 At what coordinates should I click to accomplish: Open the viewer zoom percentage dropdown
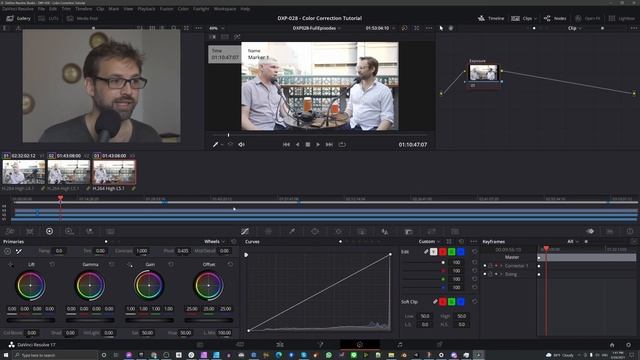(216, 28)
